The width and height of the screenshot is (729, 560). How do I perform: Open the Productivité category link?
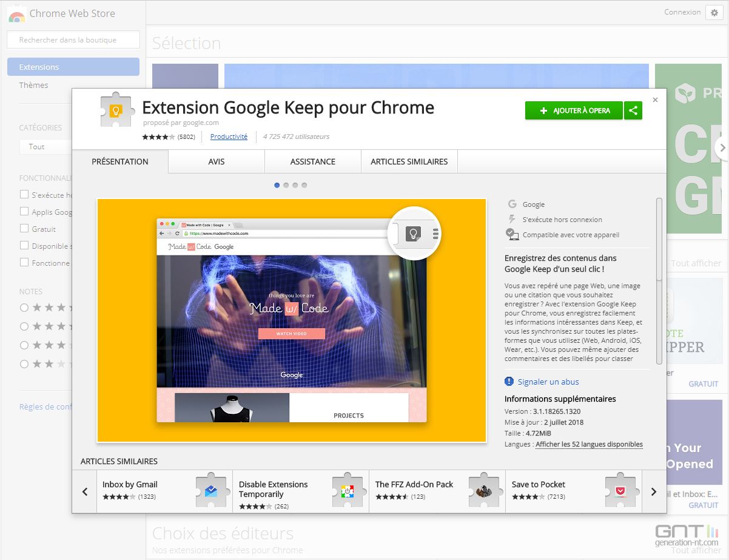pos(229,137)
